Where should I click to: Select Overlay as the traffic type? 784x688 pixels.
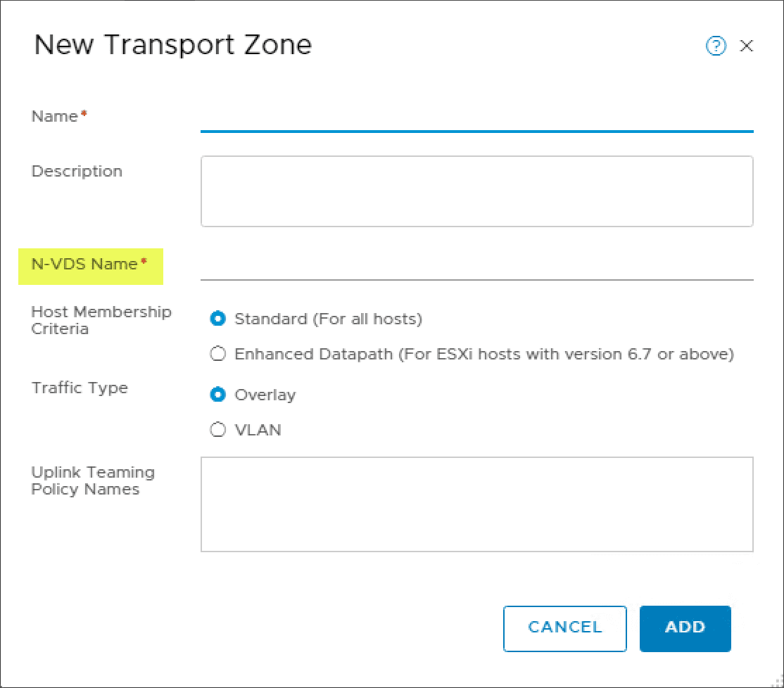(x=217, y=395)
